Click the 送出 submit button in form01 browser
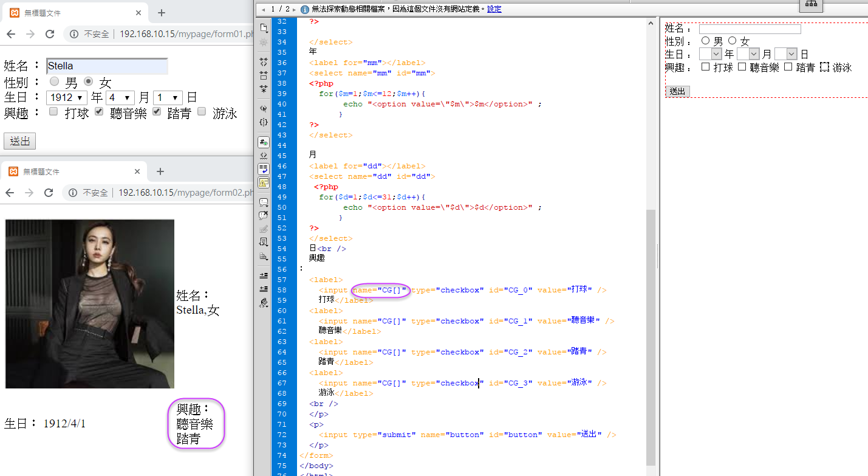This screenshot has height=476, width=868. (19, 141)
